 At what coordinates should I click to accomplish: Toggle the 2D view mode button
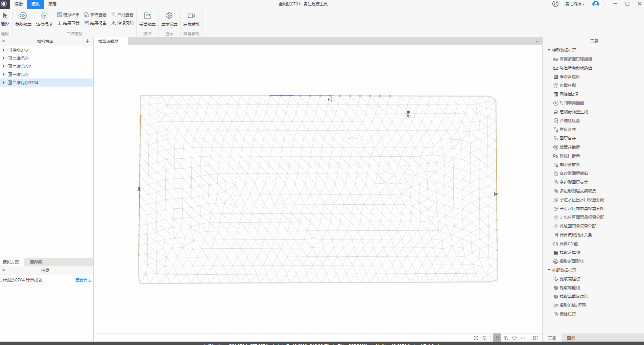click(x=523, y=338)
